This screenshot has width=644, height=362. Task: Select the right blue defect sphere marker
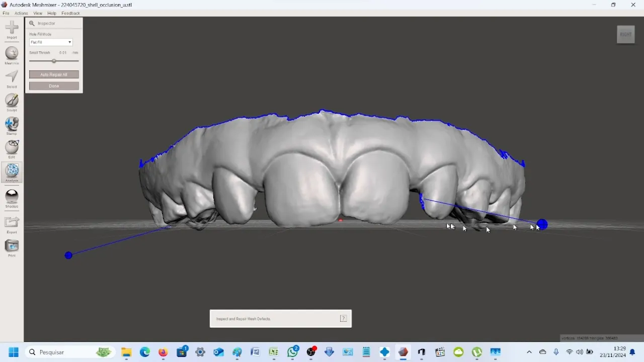pyautogui.click(x=542, y=224)
